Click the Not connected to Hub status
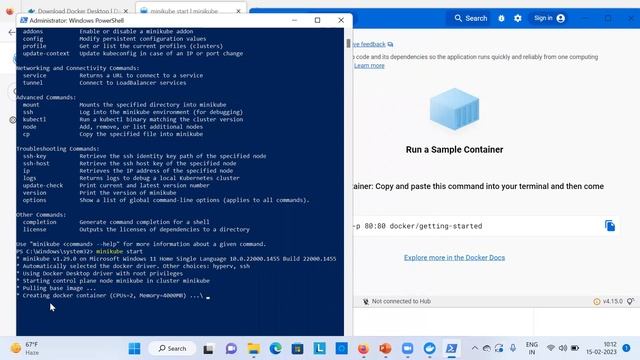Image resolution: width=640 pixels, height=360 pixels. 397,301
